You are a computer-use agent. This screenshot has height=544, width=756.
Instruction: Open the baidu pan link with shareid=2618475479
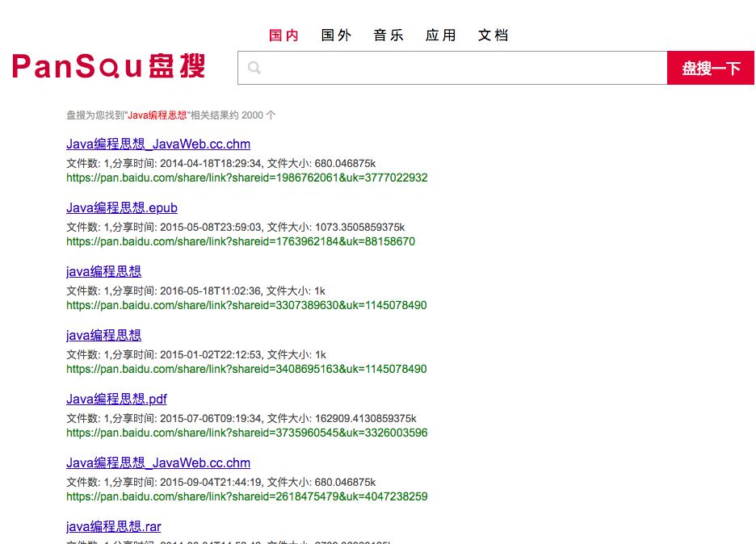click(x=246, y=496)
